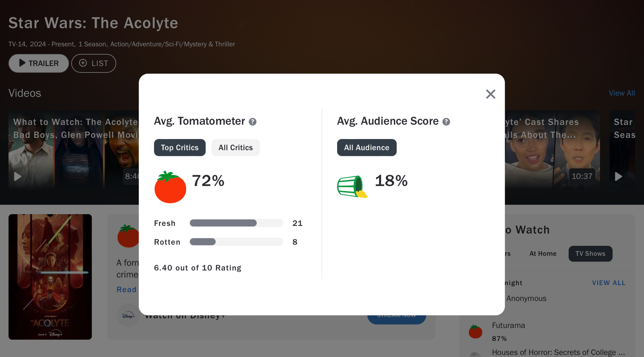Open the Anonymous show link
Image resolution: width=644 pixels, height=357 pixels.
pyautogui.click(x=526, y=298)
